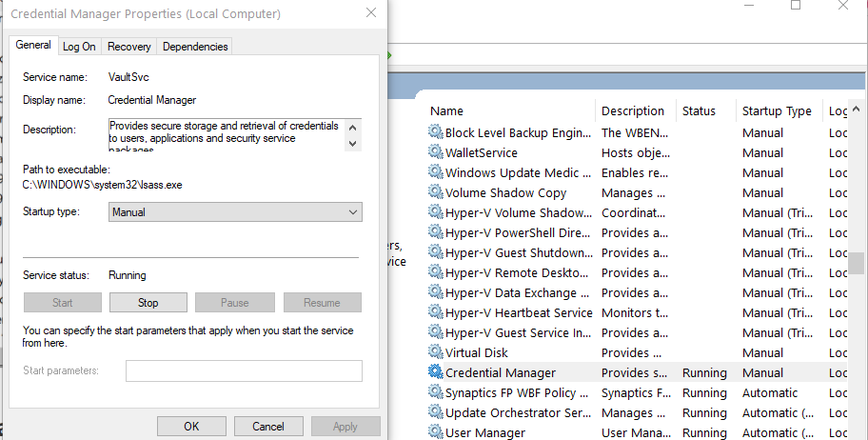Select Synaptics FP WBF Policy service name
868x440 pixels.
tap(517, 393)
